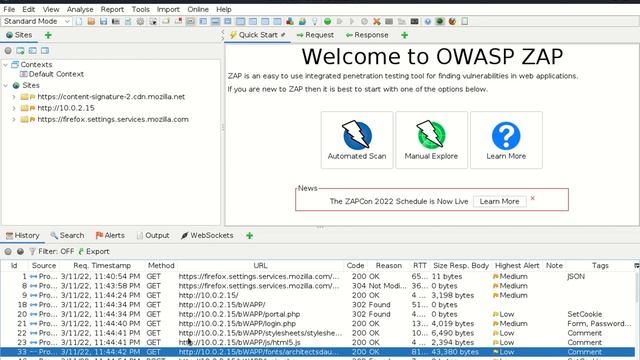Click Learn More in the News box
Image resolution: width=640 pixels, height=360 pixels.
click(499, 201)
